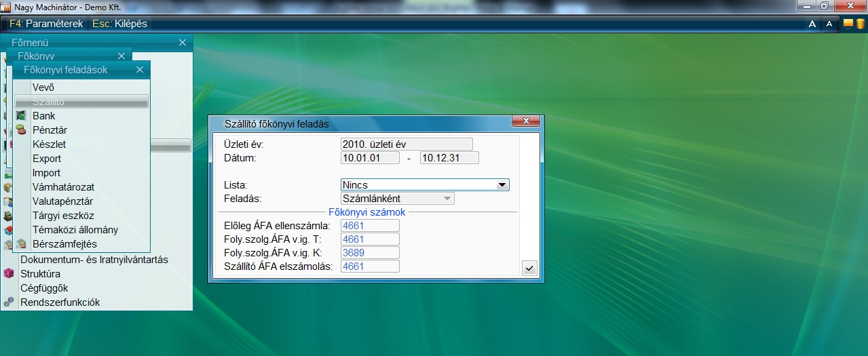Screen dimensions: 868x356
Task: Select the highlighted Szállító menu entry
Action: click(x=81, y=102)
